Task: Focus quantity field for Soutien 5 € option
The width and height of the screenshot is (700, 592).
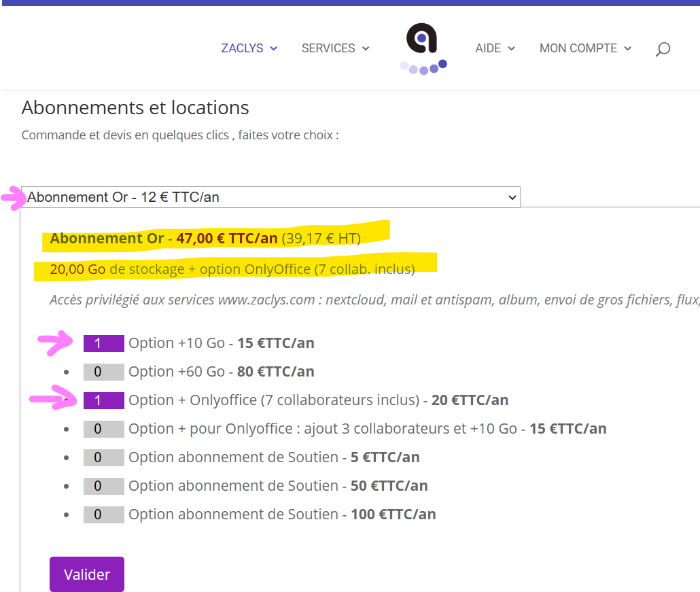Action: pyautogui.click(x=103, y=457)
